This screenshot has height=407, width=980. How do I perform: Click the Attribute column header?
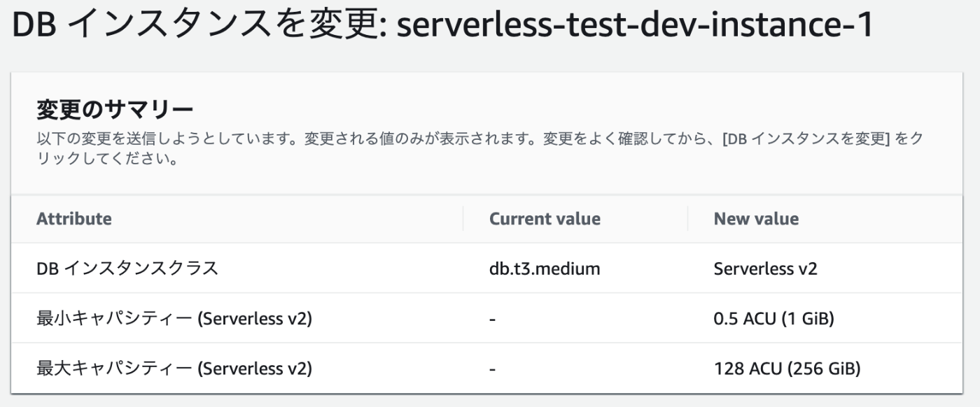click(x=74, y=218)
